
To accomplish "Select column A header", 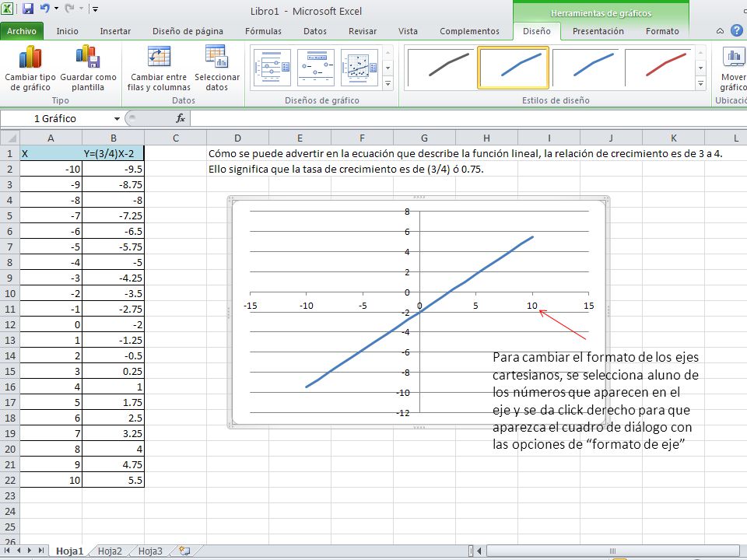I will [x=51, y=138].
